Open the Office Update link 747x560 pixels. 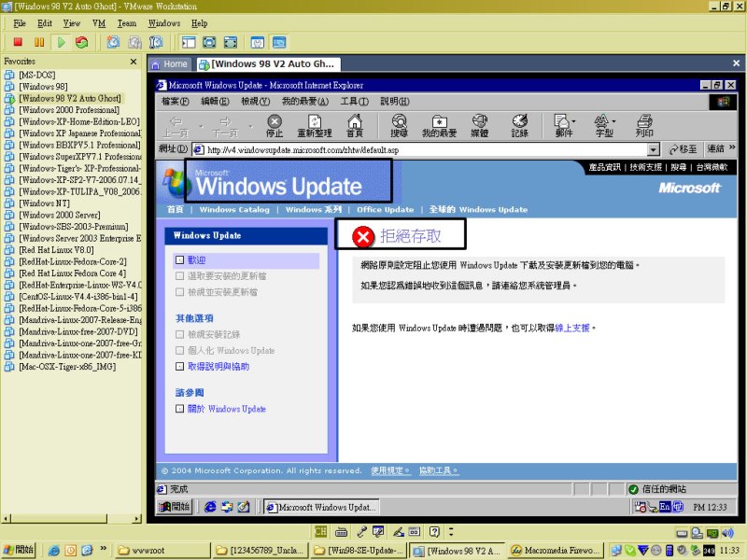pyautogui.click(x=386, y=209)
